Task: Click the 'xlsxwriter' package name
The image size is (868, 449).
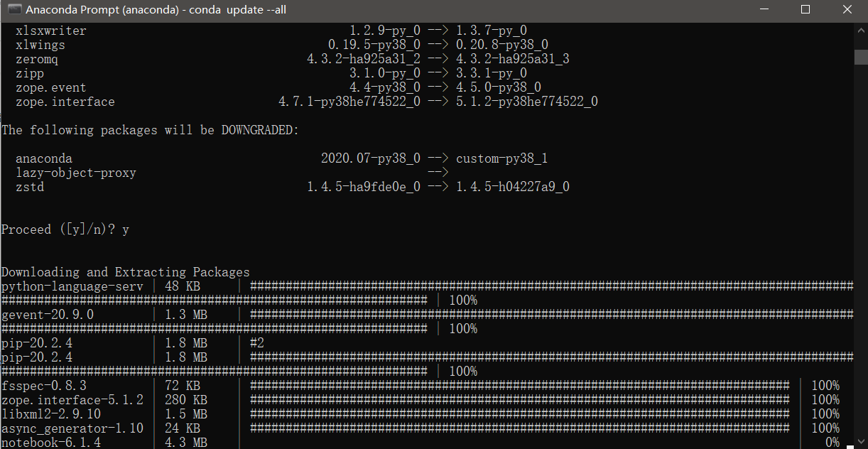Action: 51,31
